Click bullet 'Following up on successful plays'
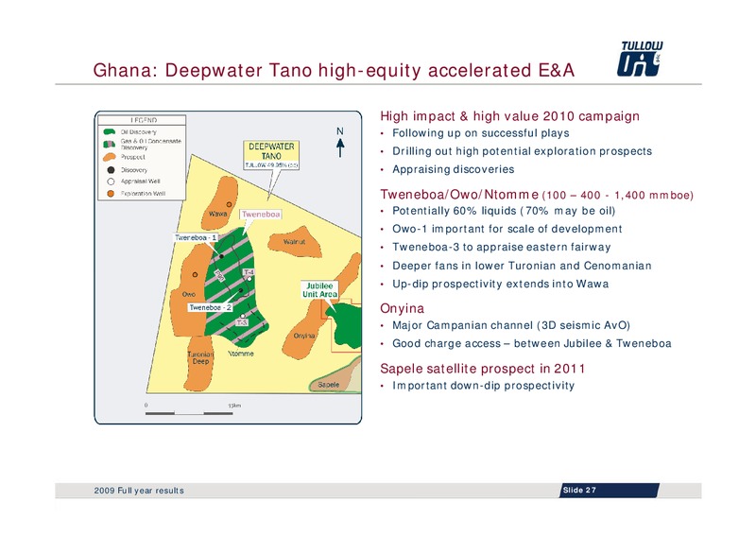The image size is (756, 536). pyautogui.click(x=481, y=133)
